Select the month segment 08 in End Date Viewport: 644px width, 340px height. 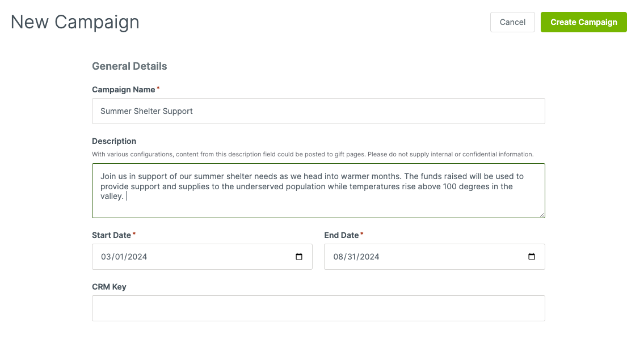(338, 257)
